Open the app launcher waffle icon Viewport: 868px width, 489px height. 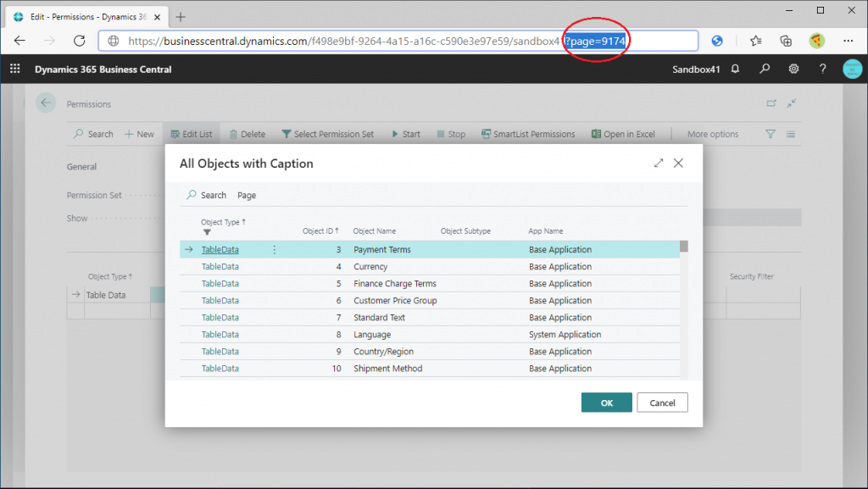click(14, 69)
